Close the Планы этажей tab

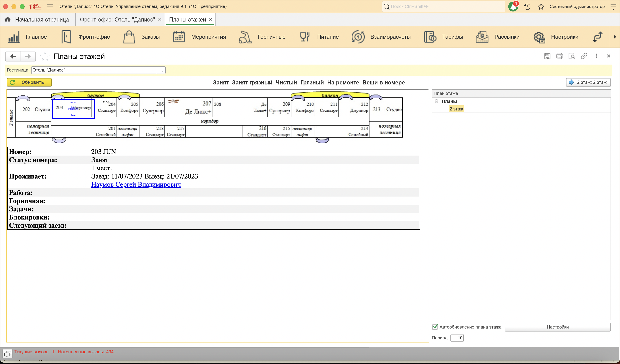(211, 20)
